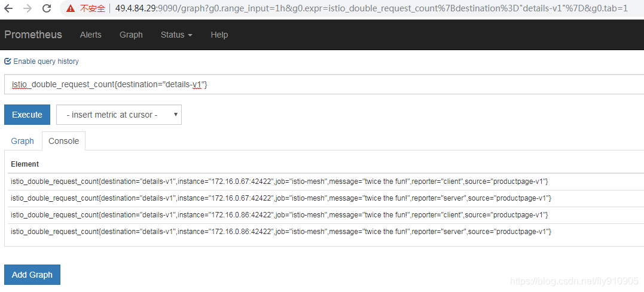Click the browser forward arrow

point(28,8)
